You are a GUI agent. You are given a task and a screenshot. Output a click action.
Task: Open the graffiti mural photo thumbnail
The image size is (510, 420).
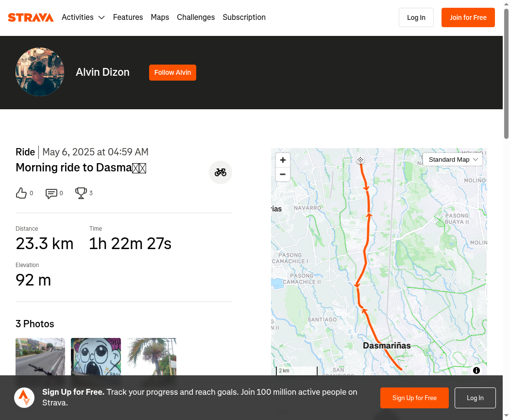point(96,356)
